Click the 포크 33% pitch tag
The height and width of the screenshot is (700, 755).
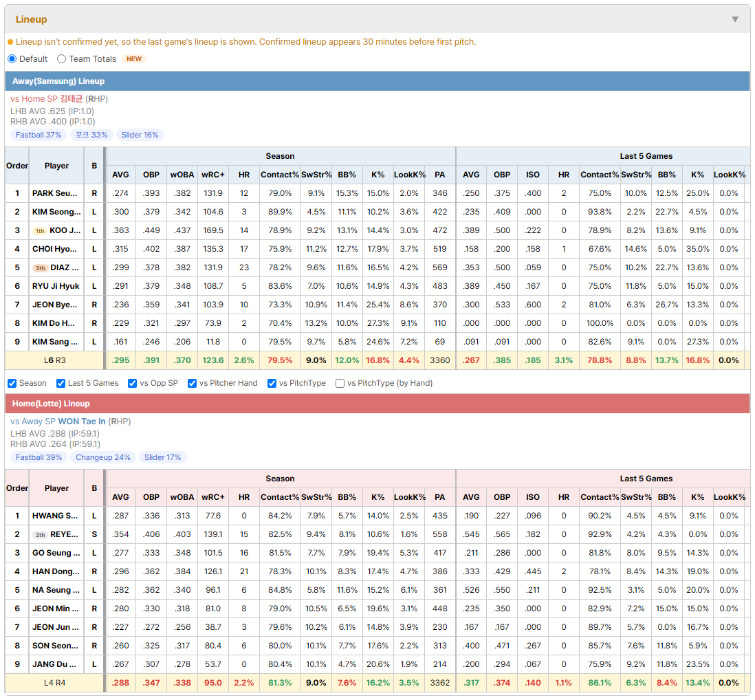(91, 135)
